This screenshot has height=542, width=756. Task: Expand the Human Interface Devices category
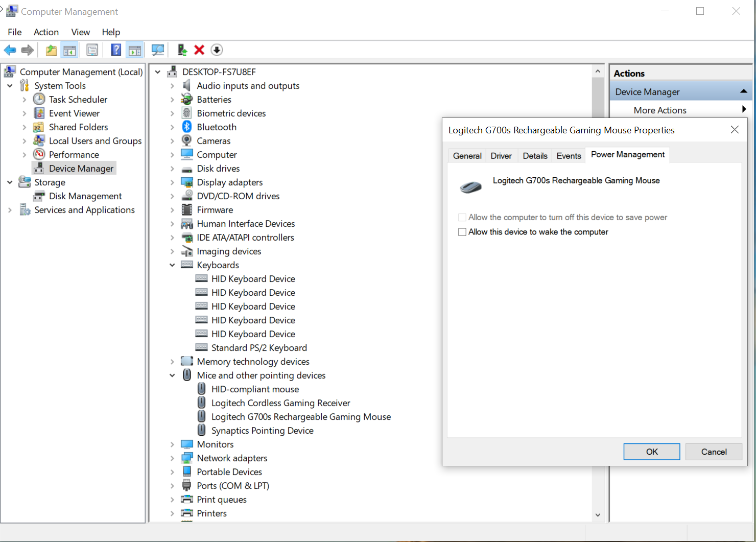[x=172, y=224]
